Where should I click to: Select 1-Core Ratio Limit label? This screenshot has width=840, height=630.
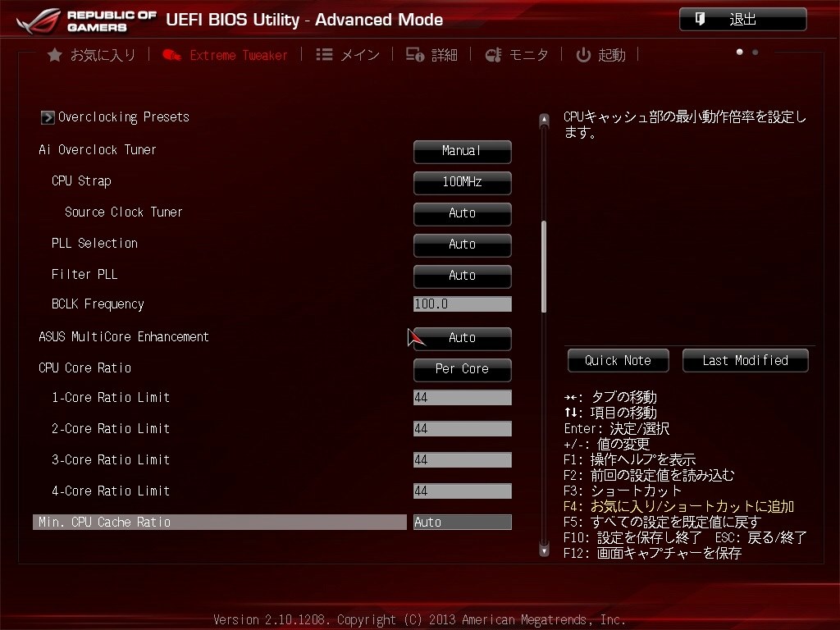(x=111, y=398)
